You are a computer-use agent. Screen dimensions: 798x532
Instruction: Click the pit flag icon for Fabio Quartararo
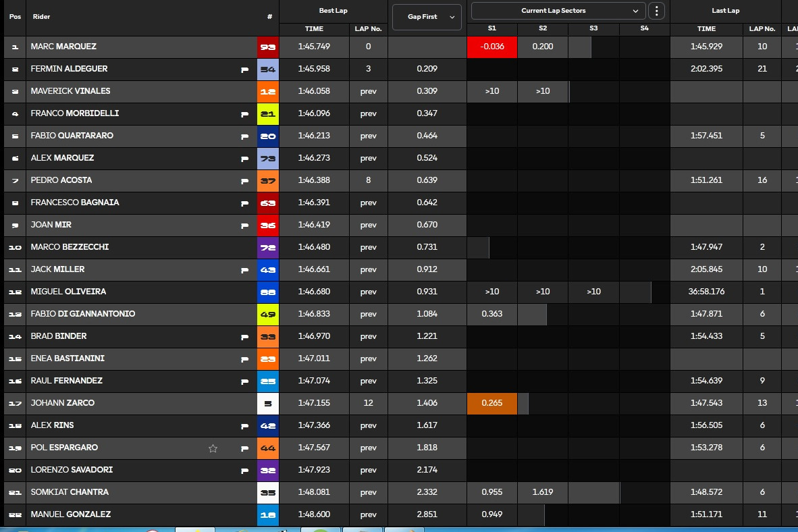coord(245,136)
